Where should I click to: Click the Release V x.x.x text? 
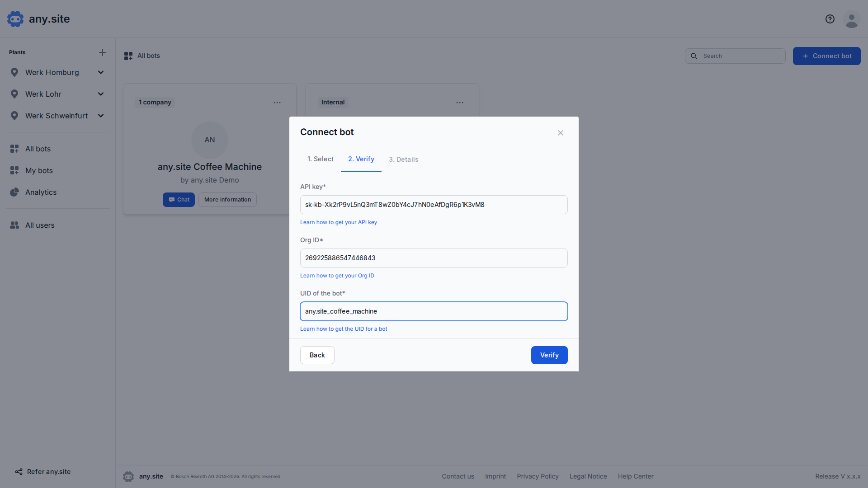[838, 476]
